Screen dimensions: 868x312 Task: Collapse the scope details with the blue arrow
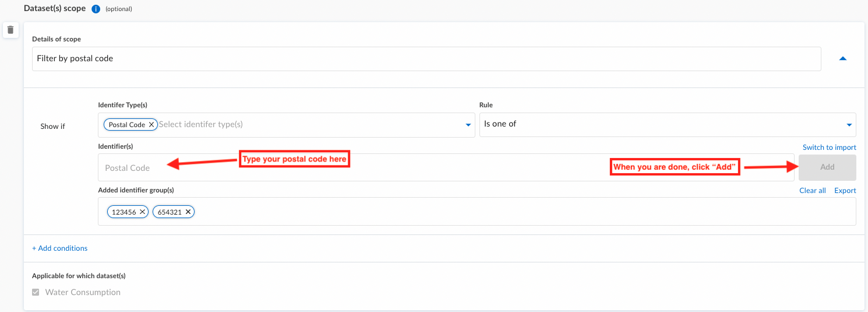pos(842,59)
